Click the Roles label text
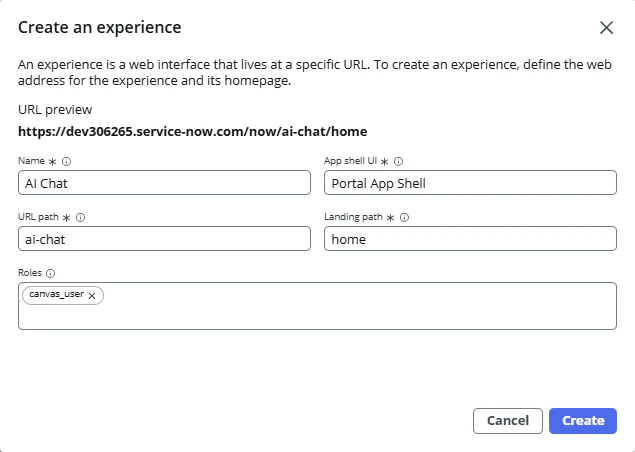 30,272
